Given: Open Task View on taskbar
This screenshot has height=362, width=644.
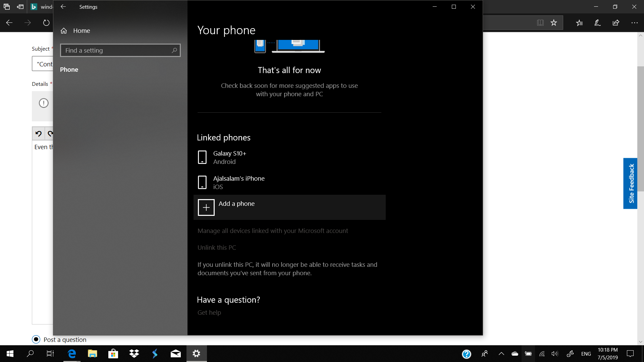Looking at the screenshot, I should click(x=50, y=354).
